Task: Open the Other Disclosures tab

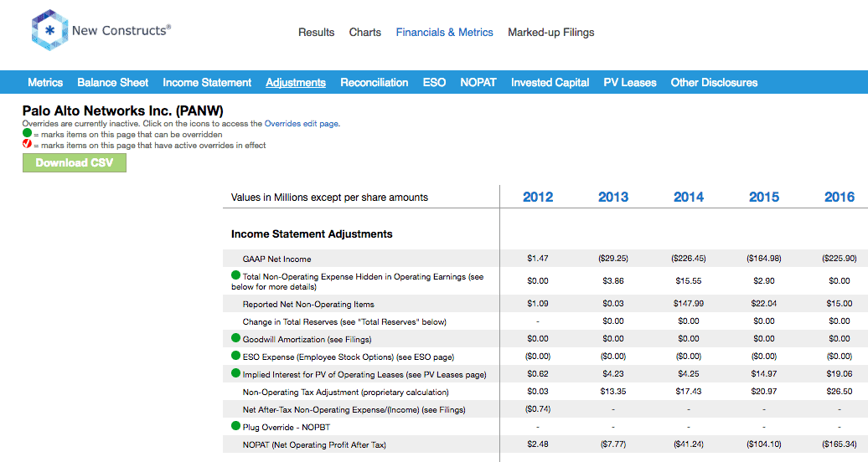Action: 714,83
